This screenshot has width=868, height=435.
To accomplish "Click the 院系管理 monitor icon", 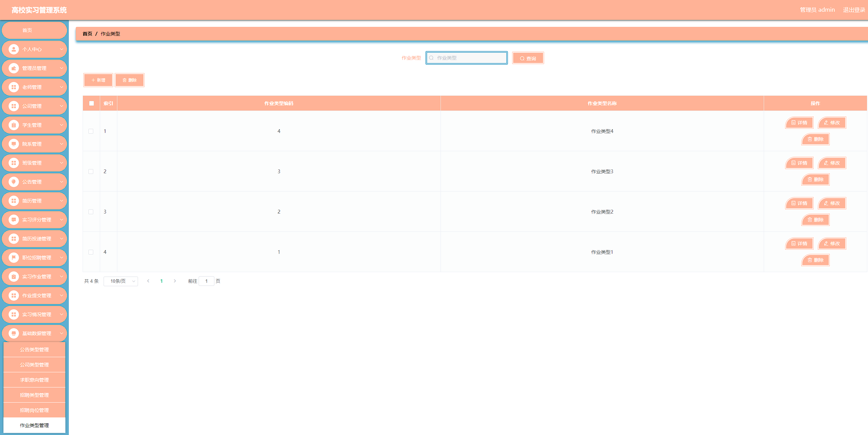I will pyautogui.click(x=14, y=144).
